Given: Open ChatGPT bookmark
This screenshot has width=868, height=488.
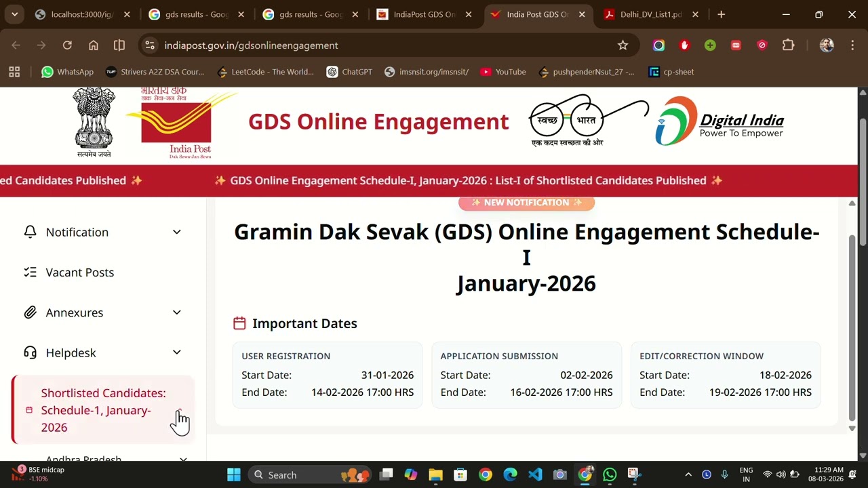Looking at the screenshot, I should click(x=349, y=72).
